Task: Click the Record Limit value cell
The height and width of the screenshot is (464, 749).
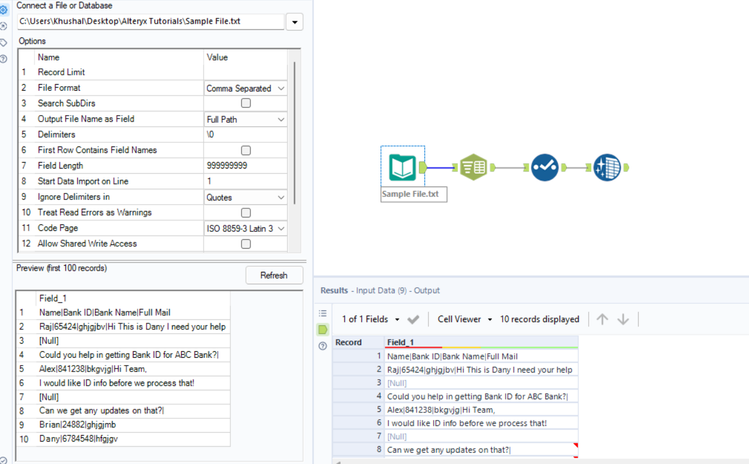Action: point(246,72)
